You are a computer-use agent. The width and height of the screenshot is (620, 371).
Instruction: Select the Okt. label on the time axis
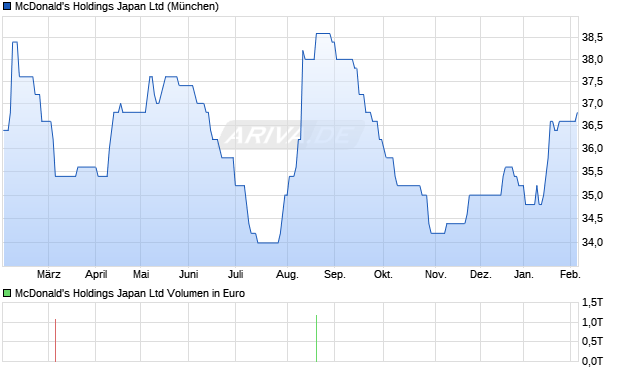(x=383, y=274)
